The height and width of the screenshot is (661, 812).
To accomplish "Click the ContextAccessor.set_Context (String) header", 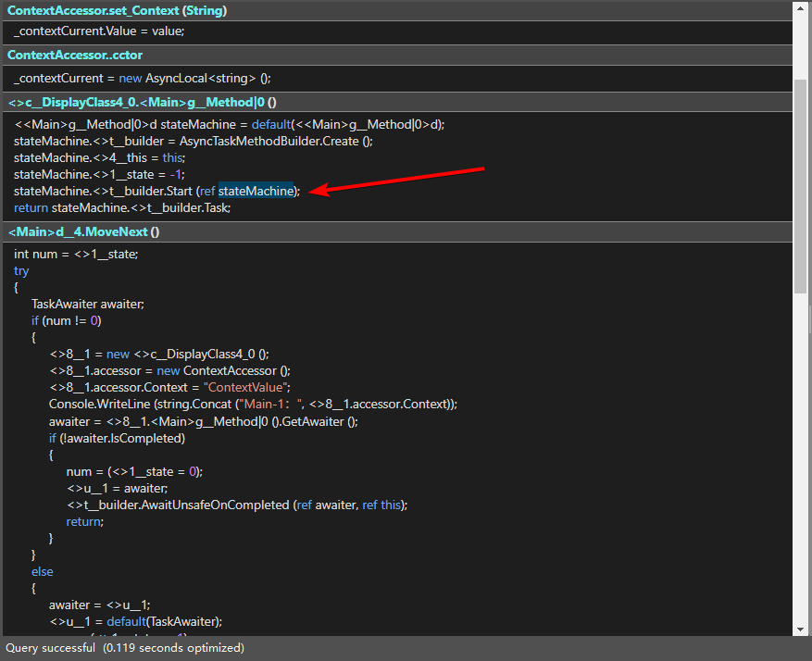I will 118,10.
